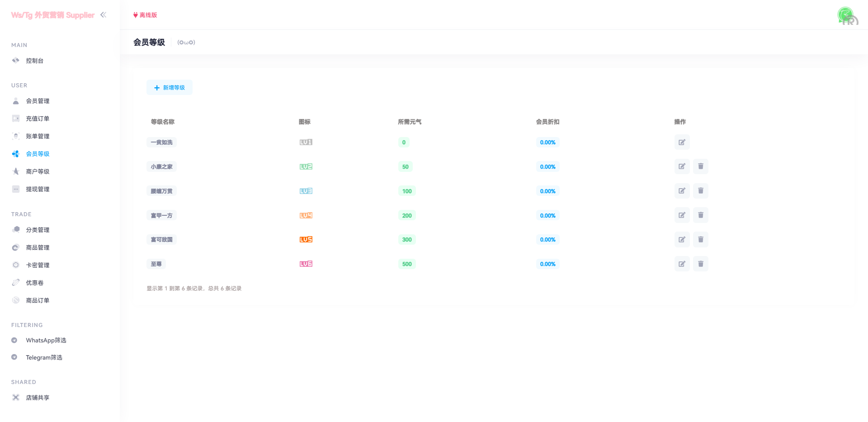This screenshot has width=868, height=422.
Task: Edit the 一贫如洗 level row
Action: coord(682,142)
